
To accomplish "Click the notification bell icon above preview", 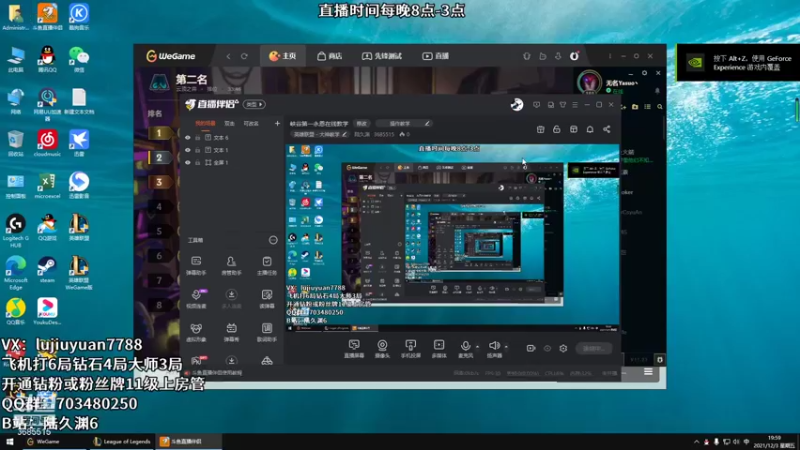I will point(590,130).
